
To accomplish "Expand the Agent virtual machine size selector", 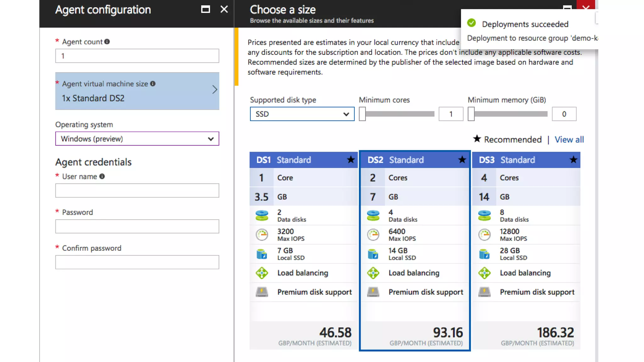I will pyautogui.click(x=137, y=91).
